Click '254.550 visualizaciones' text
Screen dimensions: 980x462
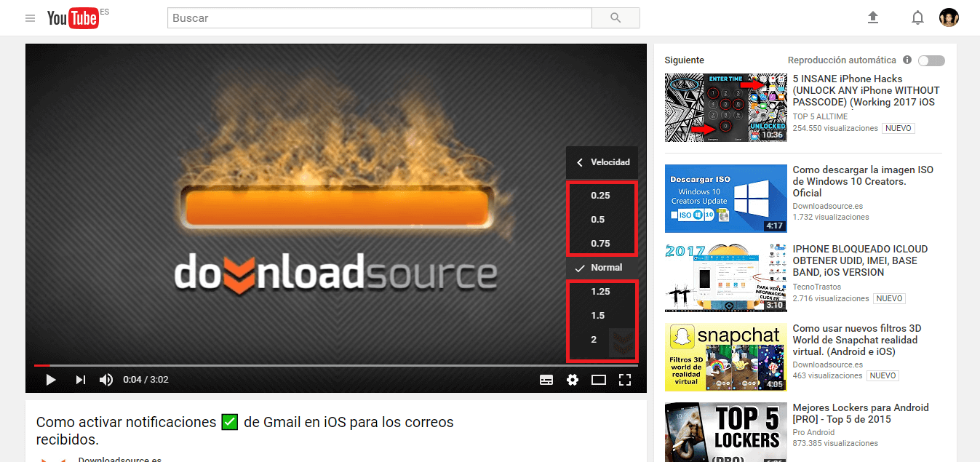point(835,128)
